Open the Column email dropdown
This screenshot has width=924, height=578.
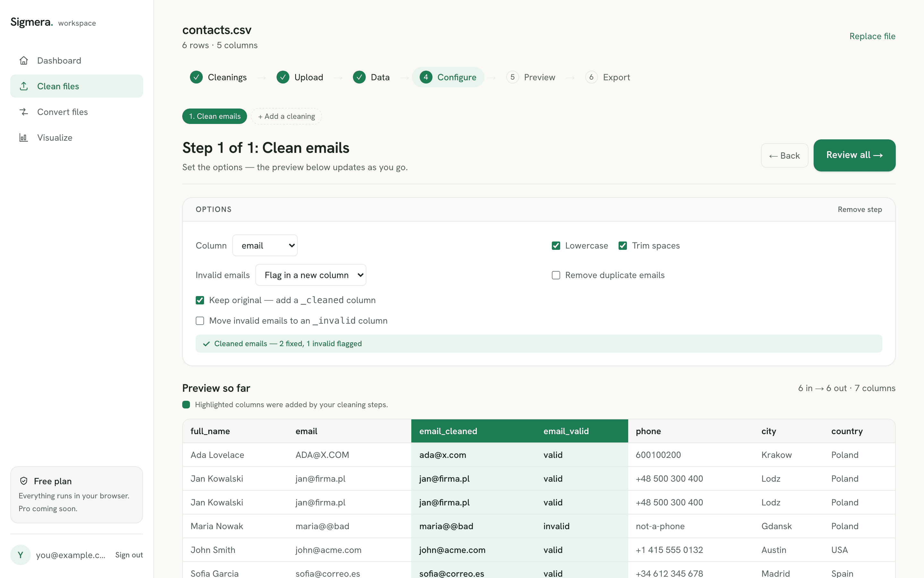click(x=265, y=245)
